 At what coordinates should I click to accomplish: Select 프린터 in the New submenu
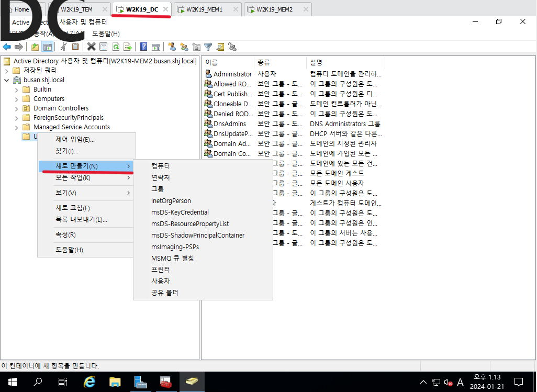tap(203, 270)
